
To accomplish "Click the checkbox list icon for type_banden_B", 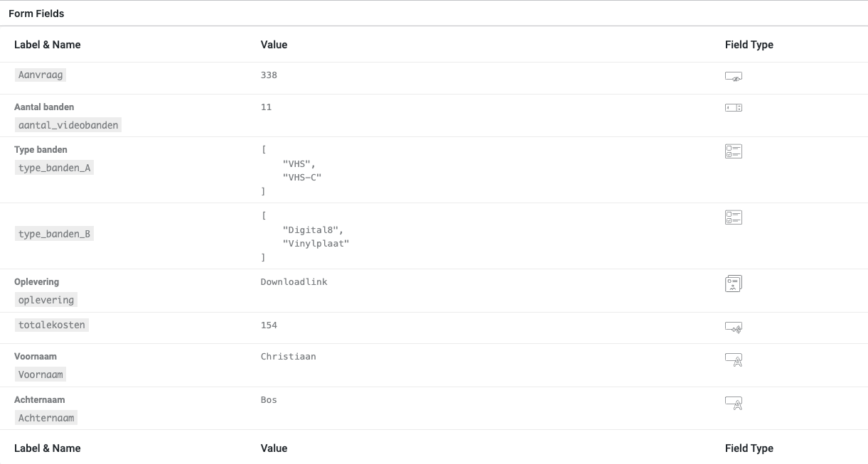I will point(734,217).
